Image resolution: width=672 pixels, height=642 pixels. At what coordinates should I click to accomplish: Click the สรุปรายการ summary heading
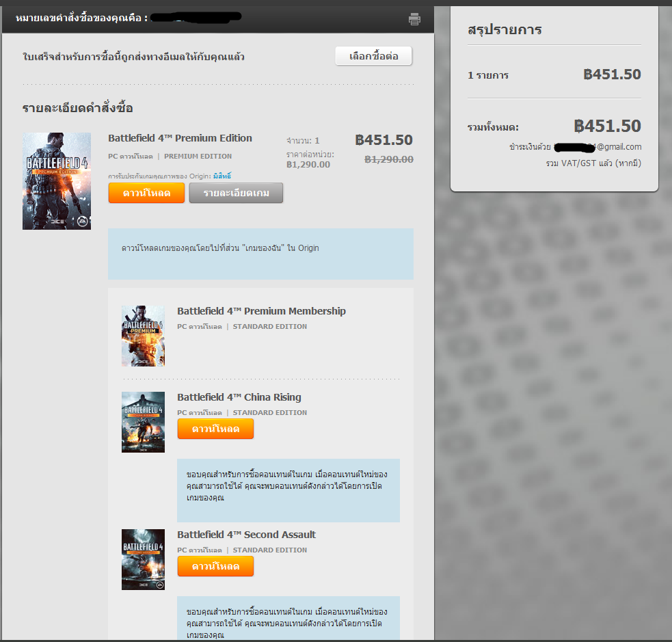[505, 29]
